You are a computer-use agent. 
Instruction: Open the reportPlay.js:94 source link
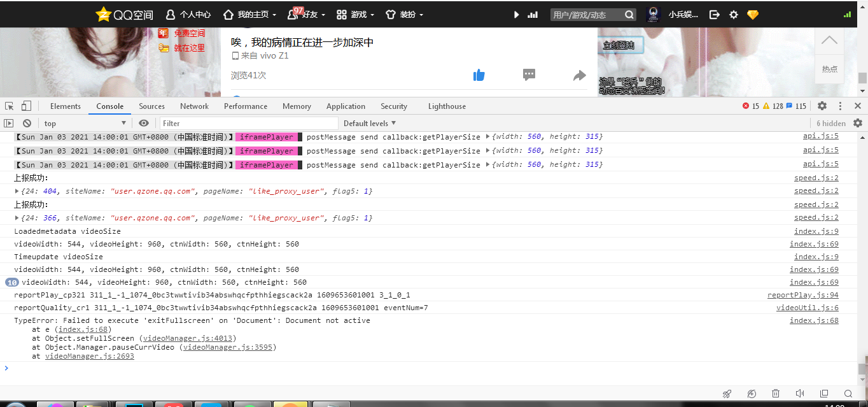click(x=802, y=295)
